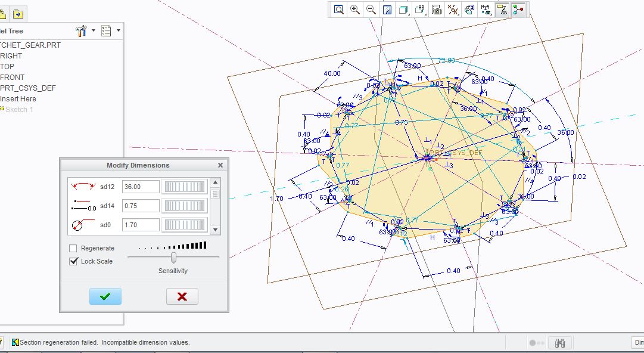Click the sd0 value field showing 1.70
644x353 pixels.
pos(141,225)
